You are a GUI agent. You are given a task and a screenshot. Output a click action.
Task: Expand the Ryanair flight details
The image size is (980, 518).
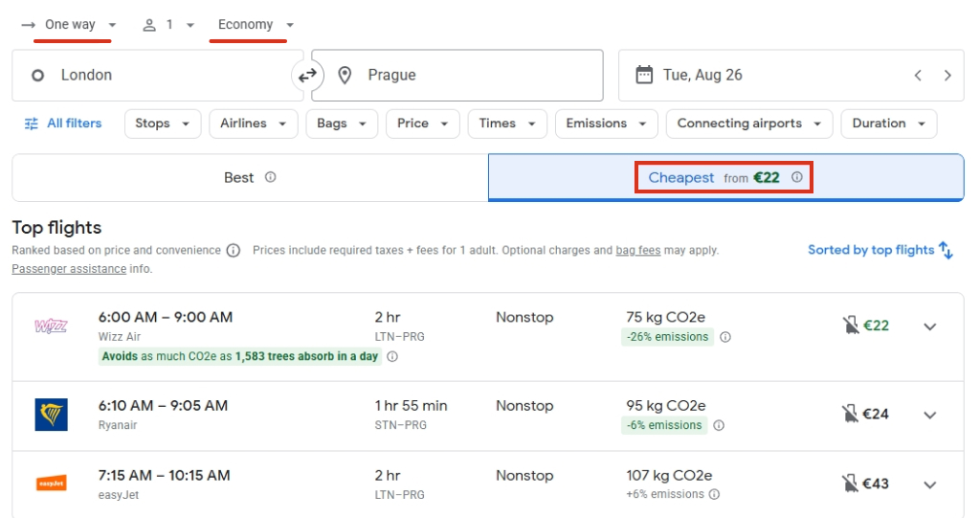(x=930, y=415)
